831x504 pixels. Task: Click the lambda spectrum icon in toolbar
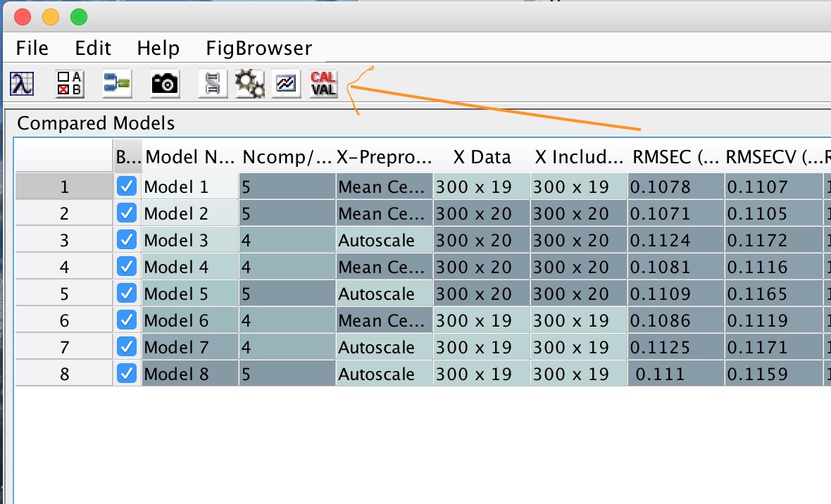click(22, 84)
